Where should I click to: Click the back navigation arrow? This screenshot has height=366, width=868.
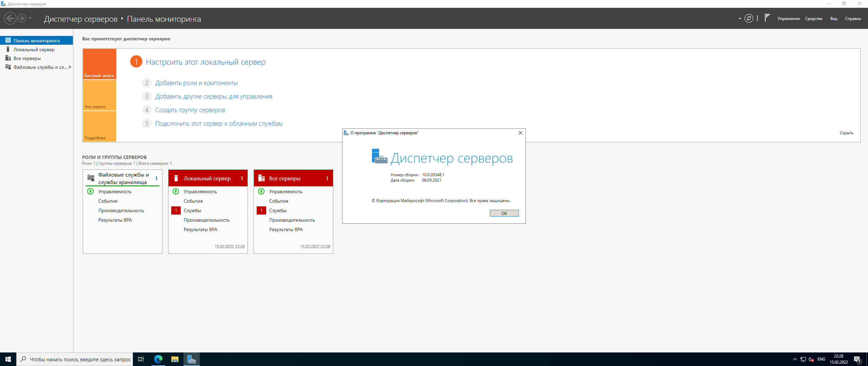pyautogui.click(x=10, y=18)
